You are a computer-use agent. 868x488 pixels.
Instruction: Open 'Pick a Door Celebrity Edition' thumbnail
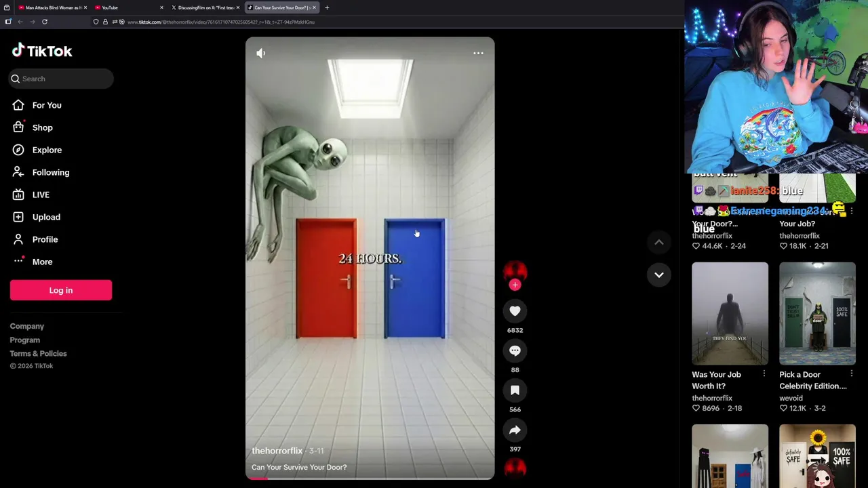(x=817, y=313)
